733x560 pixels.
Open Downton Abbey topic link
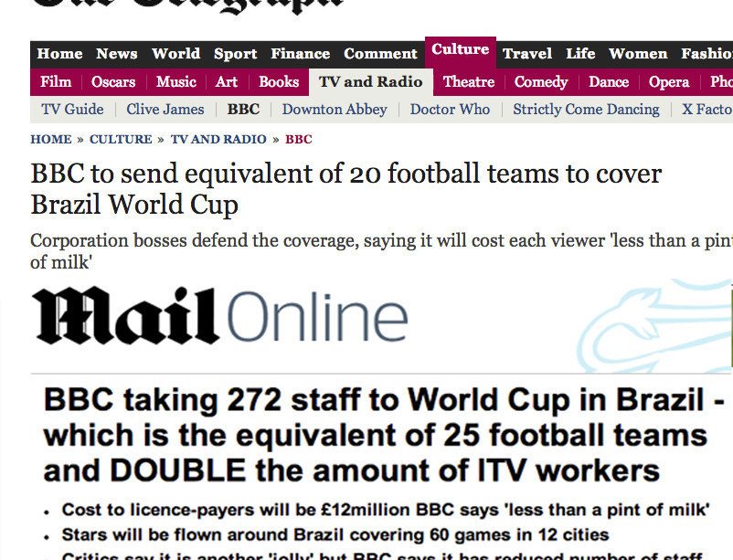coord(335,110)
